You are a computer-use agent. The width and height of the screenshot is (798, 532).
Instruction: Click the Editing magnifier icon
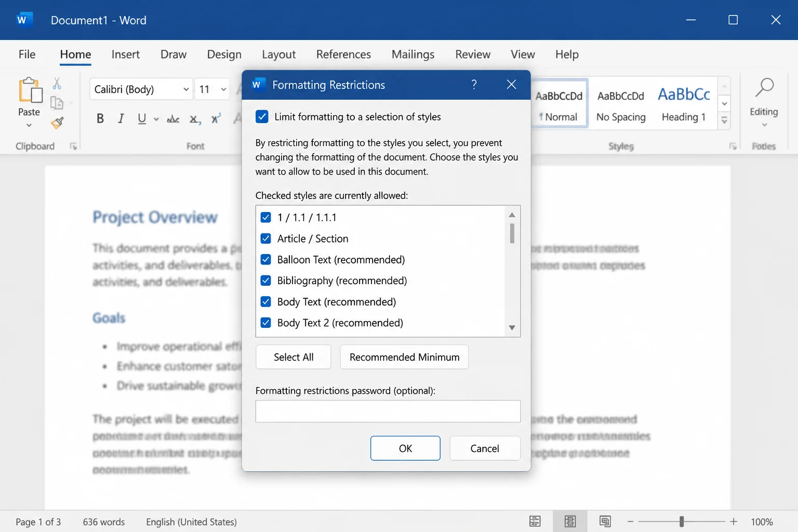tap(764, 88)
